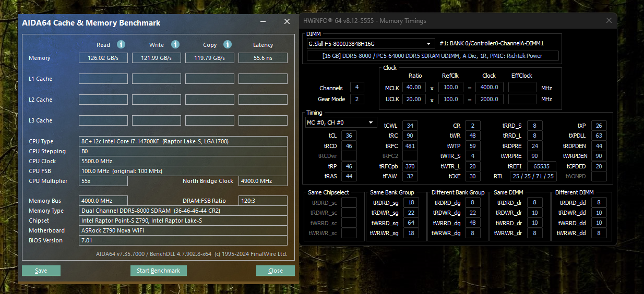Click the Save button in AIDA64
Image resolution: width=644 pixels, height=294 pixels.
(x=41, y=271)
